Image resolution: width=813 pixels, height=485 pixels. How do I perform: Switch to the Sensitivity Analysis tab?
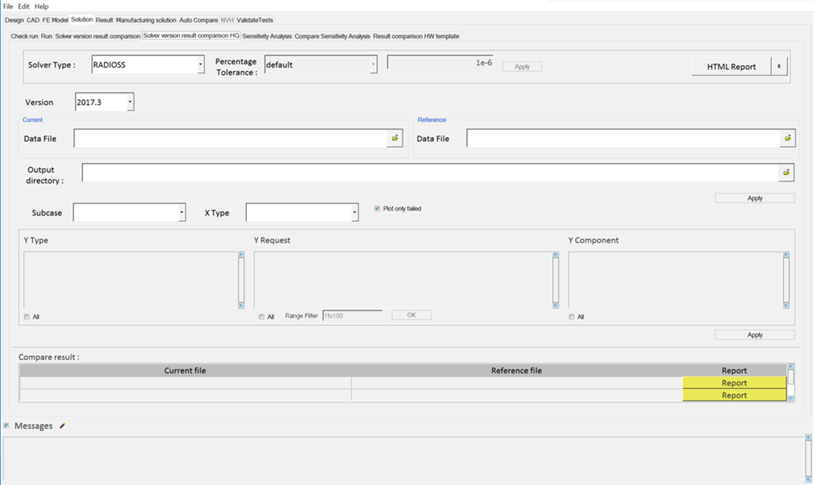point(267,36)
